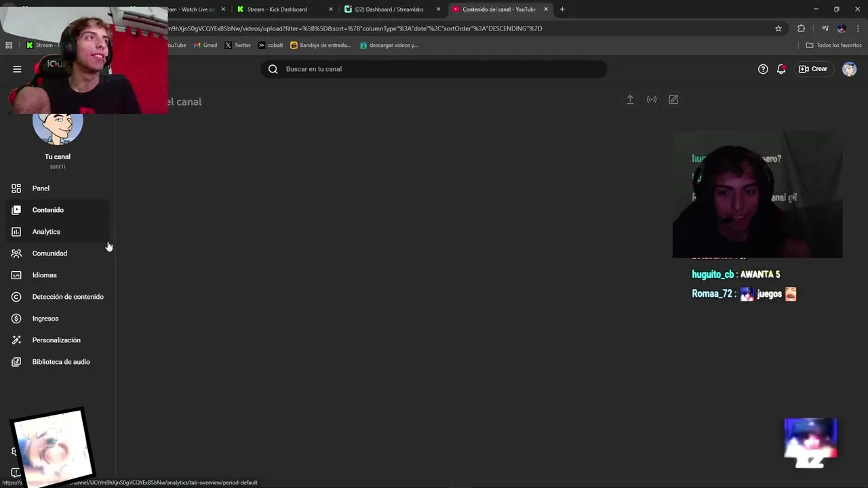Open the Twitter bookmark
The image size is (868, 488).
(237, 45)
